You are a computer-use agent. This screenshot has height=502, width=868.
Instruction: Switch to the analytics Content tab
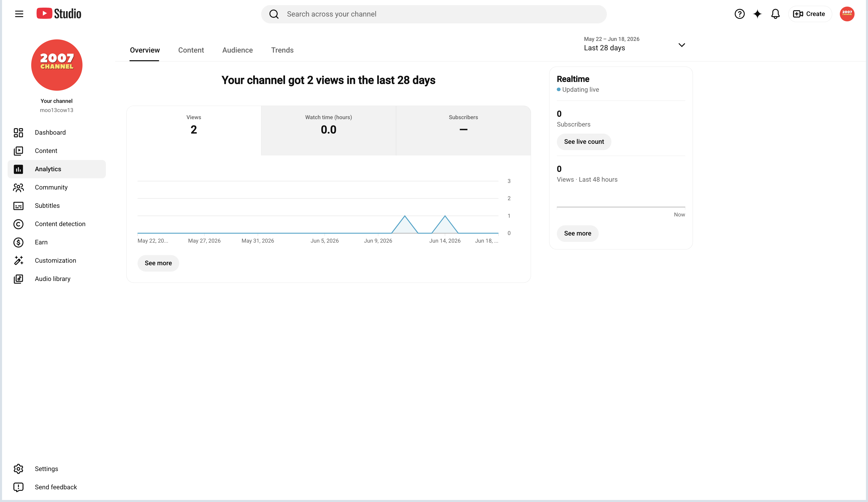coord(191,50)
